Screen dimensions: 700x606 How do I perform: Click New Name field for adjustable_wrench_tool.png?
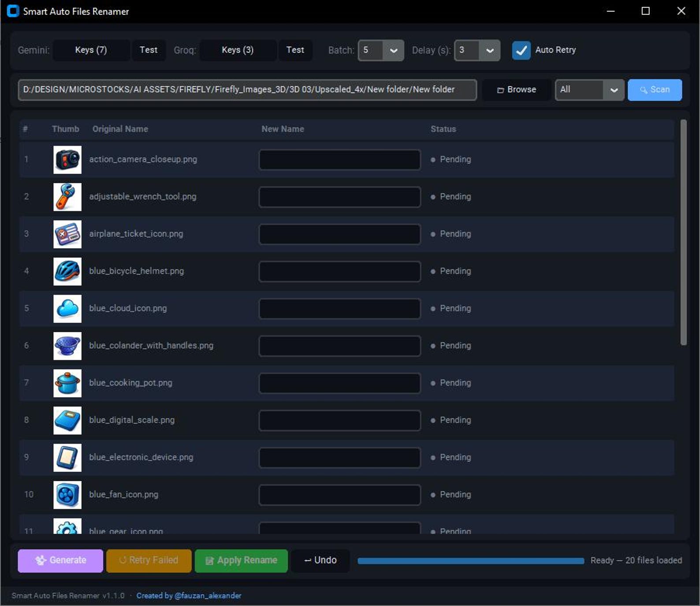[339, 197]
